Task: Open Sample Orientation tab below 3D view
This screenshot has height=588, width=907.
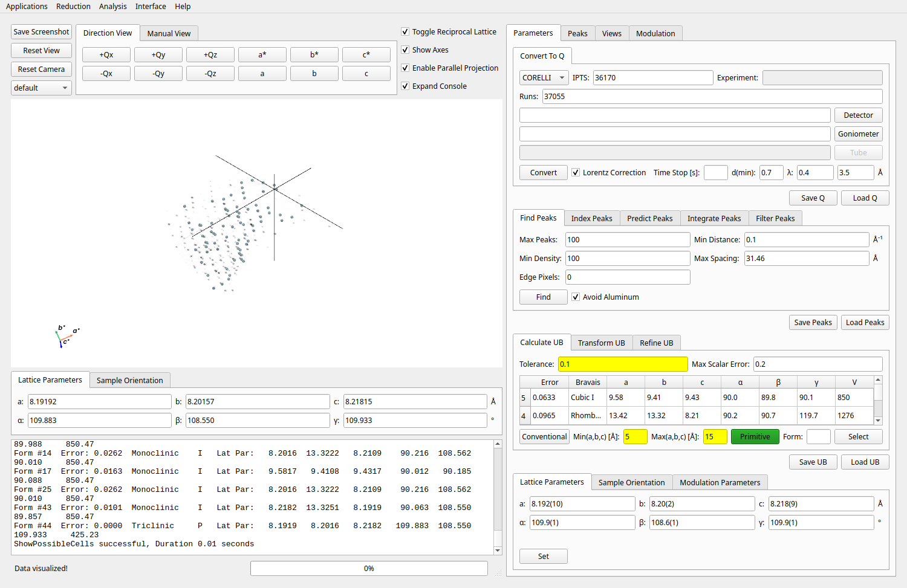Action: 130,380
